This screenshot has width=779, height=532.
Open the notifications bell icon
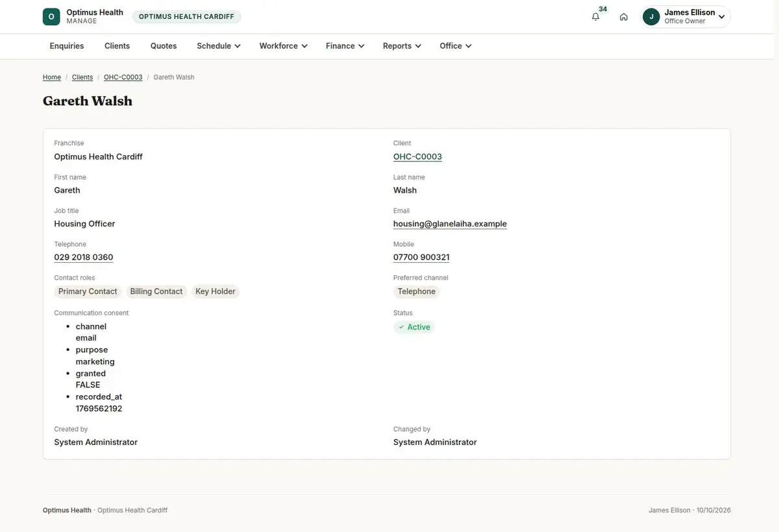(x=595, y=17)
